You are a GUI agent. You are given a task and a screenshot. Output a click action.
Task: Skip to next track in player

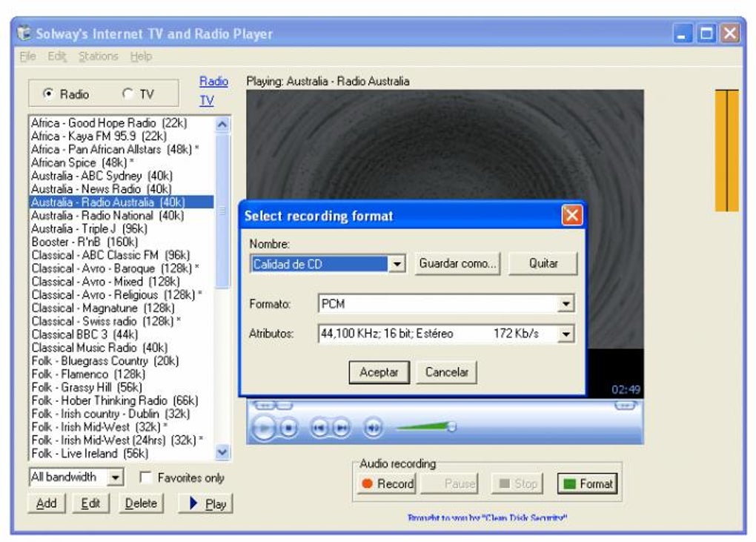(x=340, y=428)
